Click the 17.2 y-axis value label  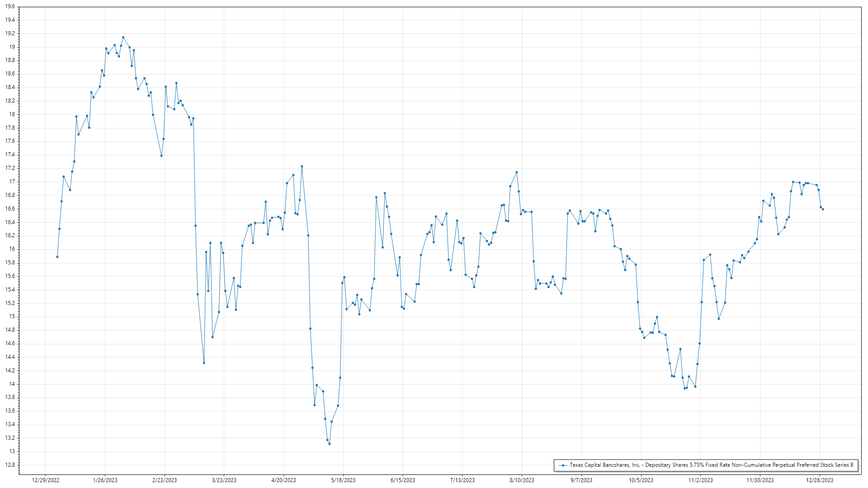(10, 169)
